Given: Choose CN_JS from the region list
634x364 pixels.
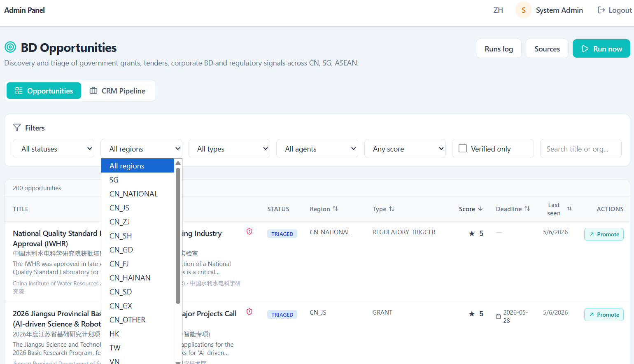Looking at the screenshot, I should (138, 208).
